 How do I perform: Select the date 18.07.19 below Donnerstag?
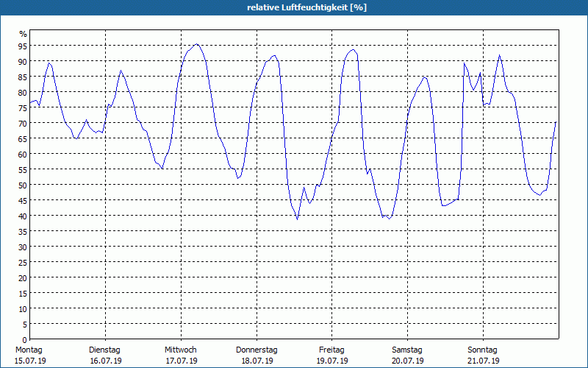tap(257, 361)
